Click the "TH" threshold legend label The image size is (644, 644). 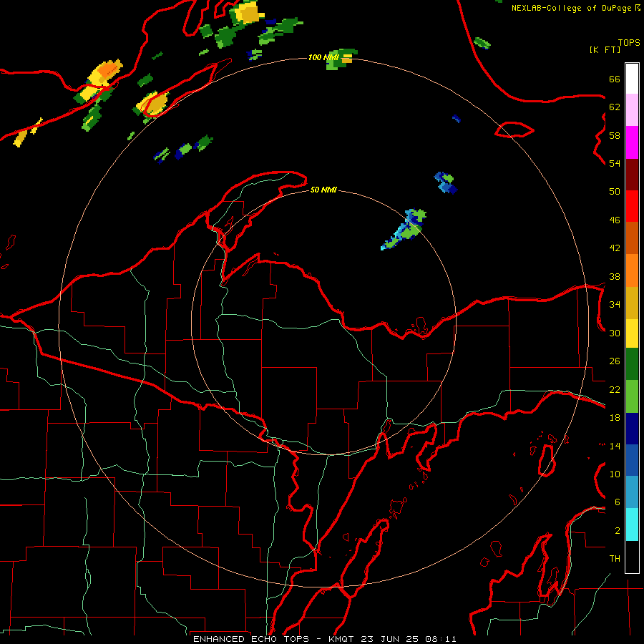(x=615, y=559)
